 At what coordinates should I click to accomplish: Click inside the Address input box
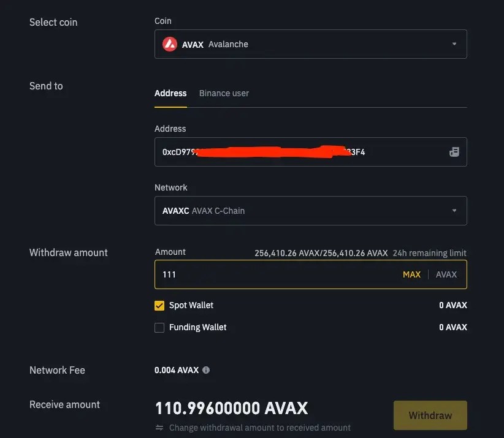276,151
